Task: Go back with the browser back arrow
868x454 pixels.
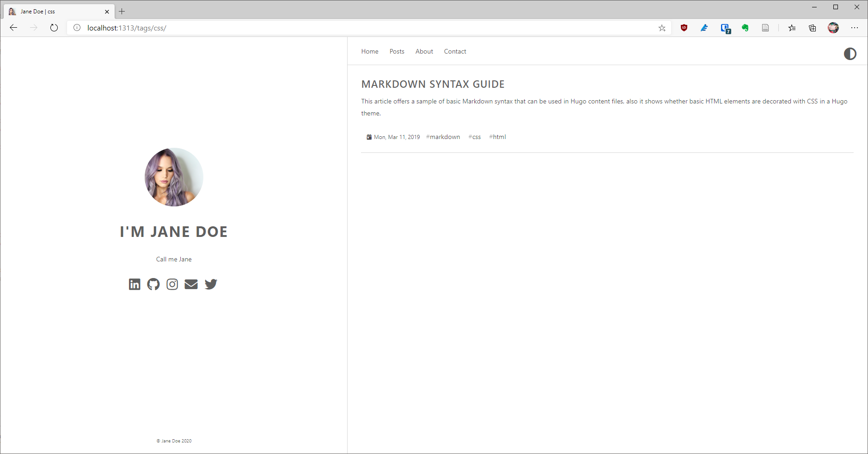Action: coord(13,28)
